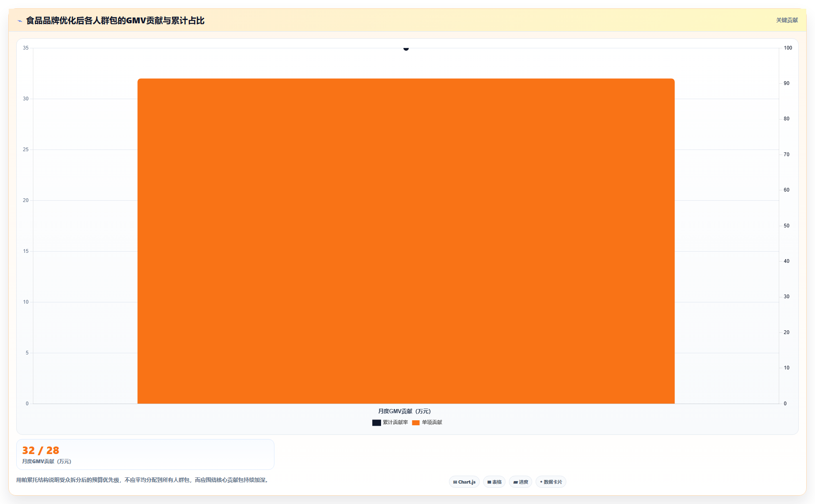Screen dimensions: 815x504
Task: Click the 关键贡献 label in header
Action: point(787,20)
